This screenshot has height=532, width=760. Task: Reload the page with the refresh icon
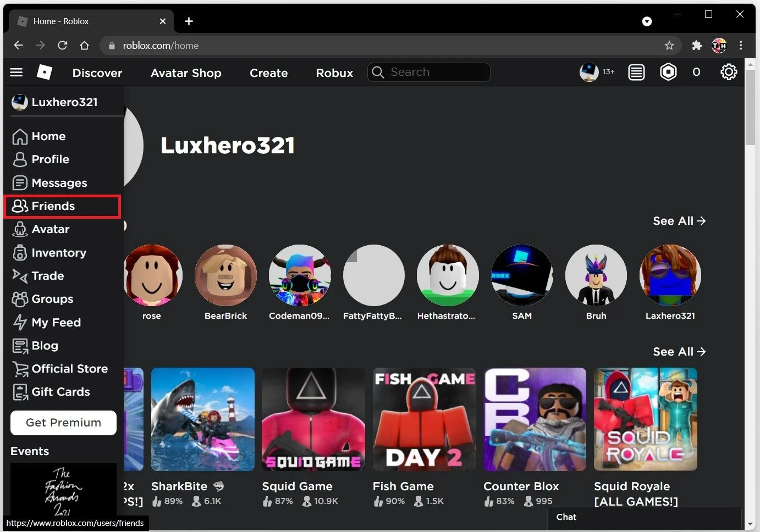pyautogui.click(x=62, y=45)
